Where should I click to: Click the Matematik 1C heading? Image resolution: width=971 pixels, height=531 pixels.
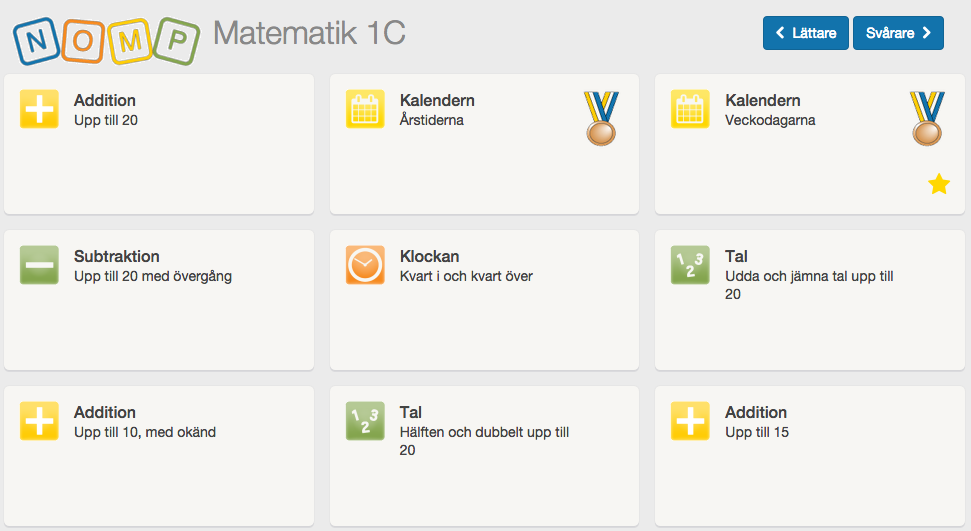click(x=310, y=33)
